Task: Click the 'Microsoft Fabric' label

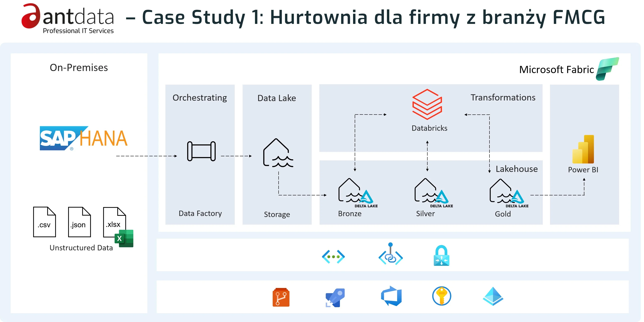Action: pyautogui.click(x=556, y=70)
